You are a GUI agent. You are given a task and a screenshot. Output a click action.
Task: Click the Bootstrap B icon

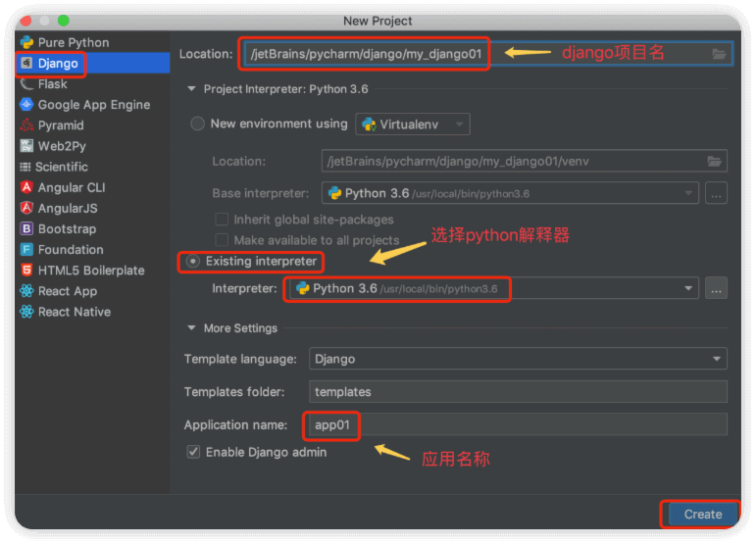(27, 229)
